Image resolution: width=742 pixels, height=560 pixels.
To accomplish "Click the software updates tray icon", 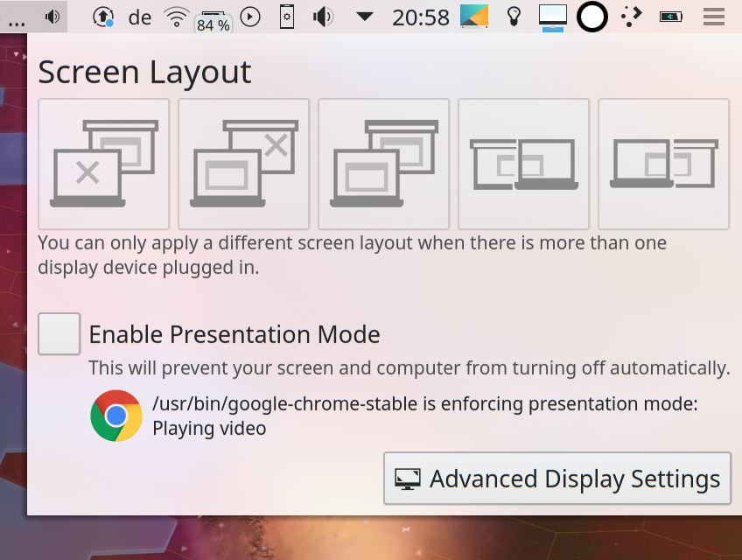I will (x=105, y=17).
